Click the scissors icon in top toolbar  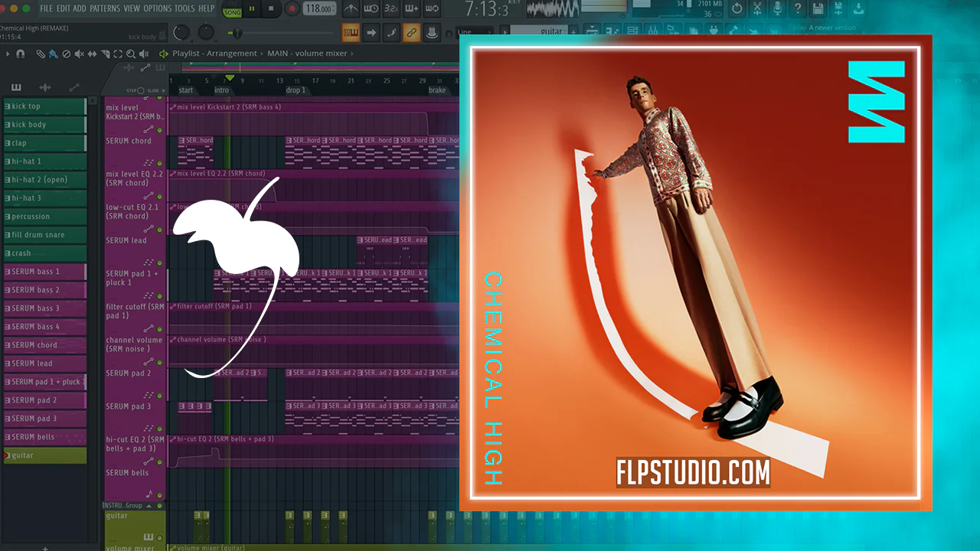pos(756,8)
